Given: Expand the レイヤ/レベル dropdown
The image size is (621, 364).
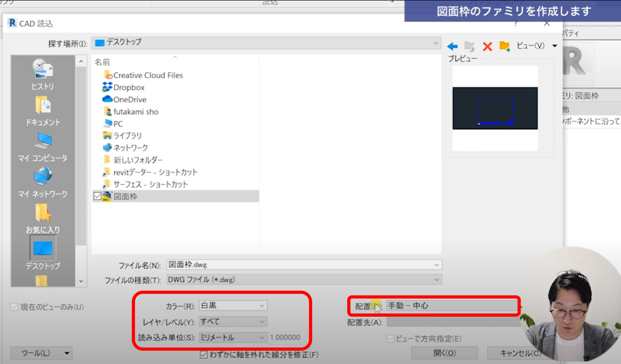Looking at the screenshot, I should click(x=233, y=322).
